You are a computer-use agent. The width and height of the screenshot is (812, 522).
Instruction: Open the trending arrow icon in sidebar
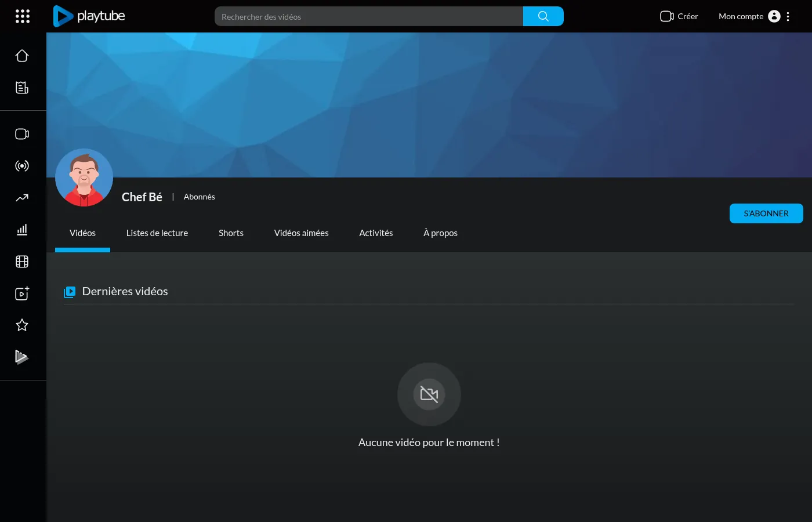(22, 198)
